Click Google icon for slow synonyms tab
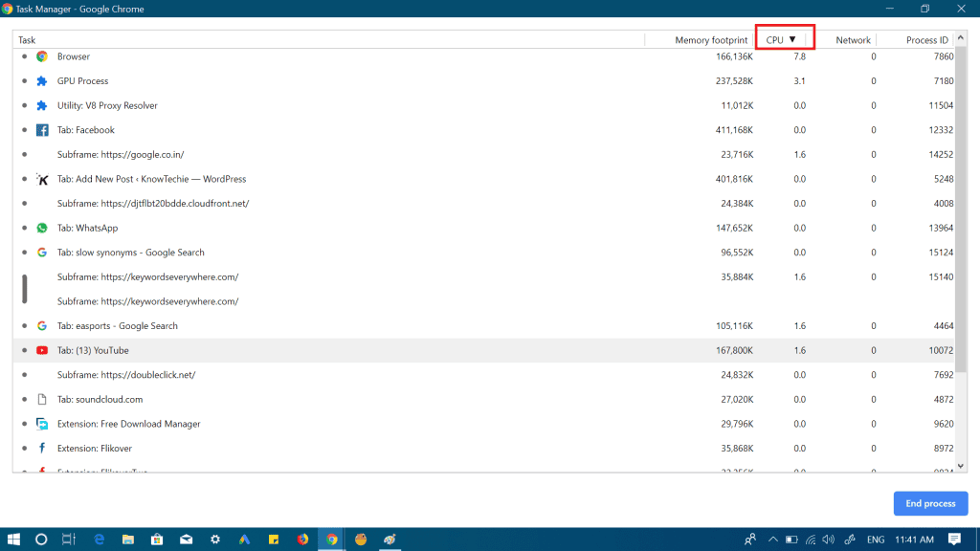980x551 pixels. coord(42,253)
